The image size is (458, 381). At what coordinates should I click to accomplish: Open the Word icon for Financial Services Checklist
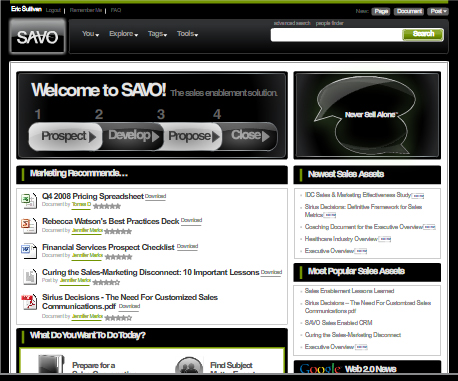29,251
